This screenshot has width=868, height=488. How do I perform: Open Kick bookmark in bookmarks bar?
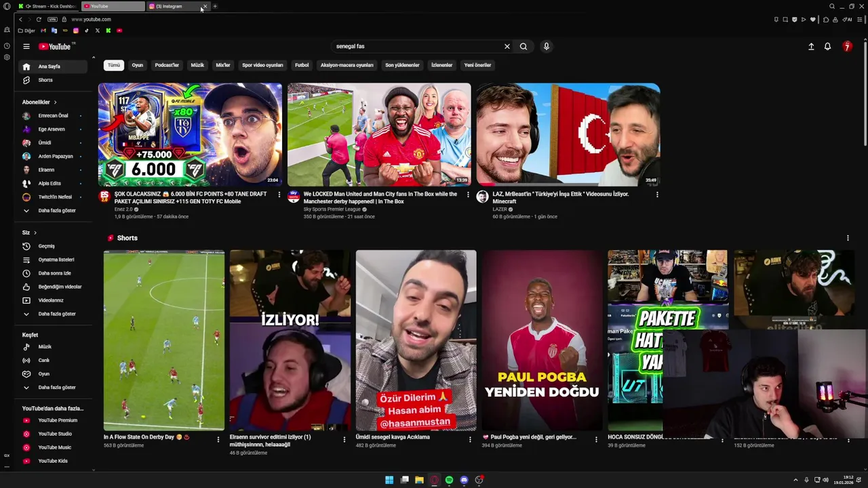point(108,30)
